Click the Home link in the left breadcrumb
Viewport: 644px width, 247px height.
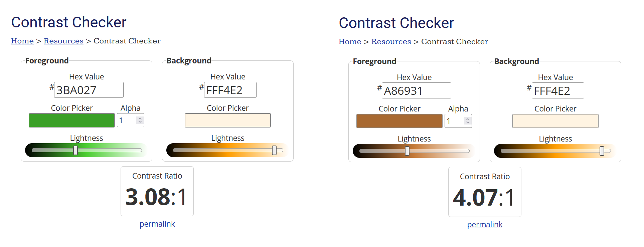22,41
